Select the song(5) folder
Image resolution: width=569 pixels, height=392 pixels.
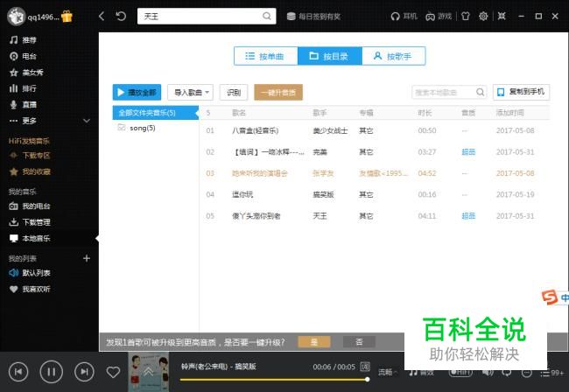[143, 128]
